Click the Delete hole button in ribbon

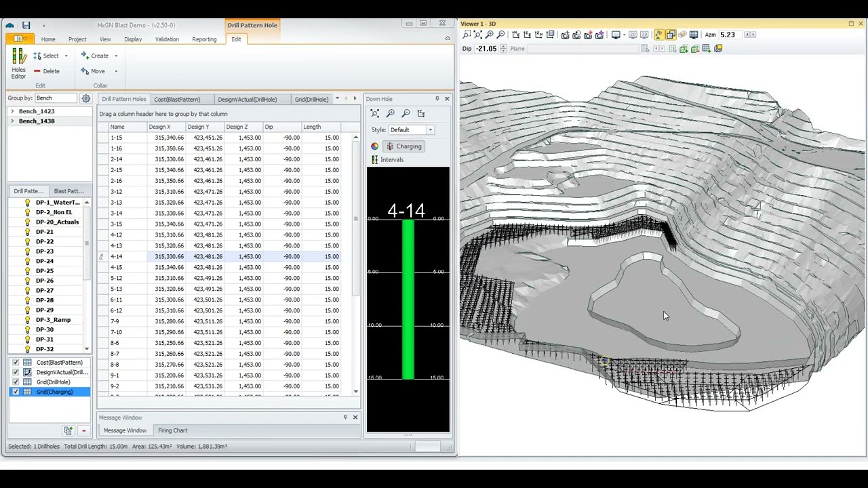pos(46,71)
